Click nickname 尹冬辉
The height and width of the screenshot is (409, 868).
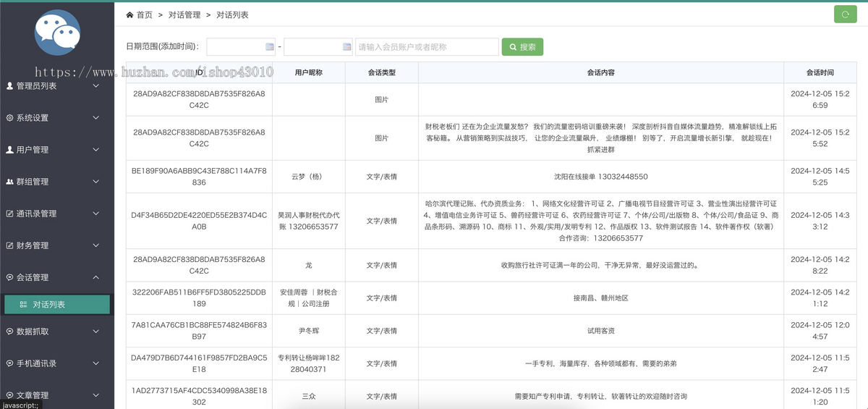309,331
